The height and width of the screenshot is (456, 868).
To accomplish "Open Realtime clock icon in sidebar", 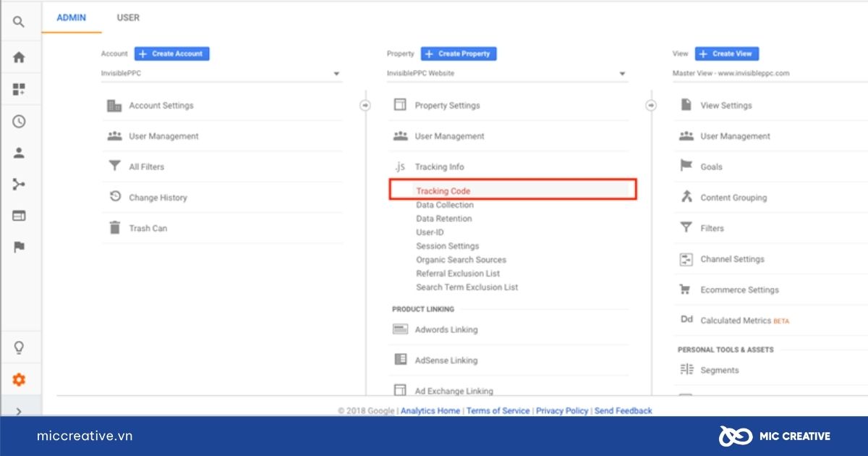I will 19,122.
